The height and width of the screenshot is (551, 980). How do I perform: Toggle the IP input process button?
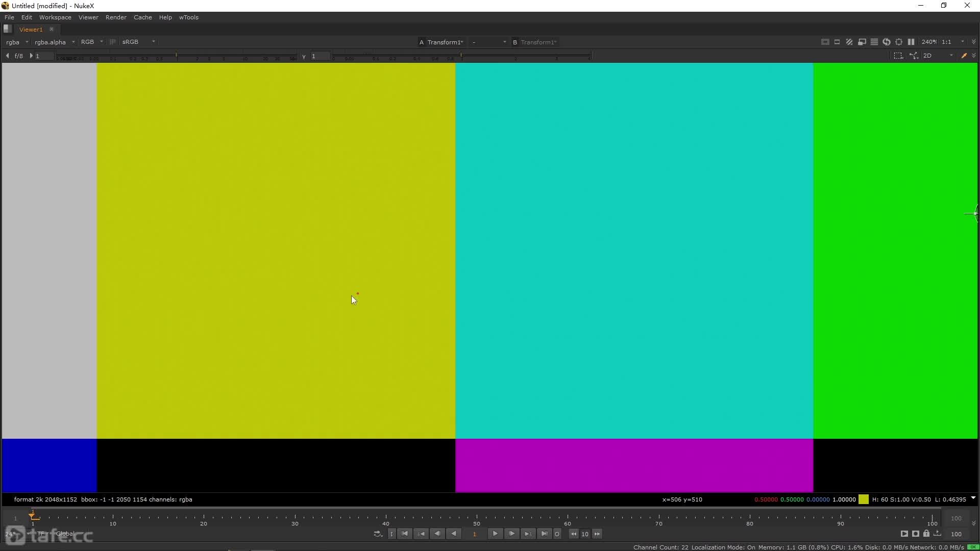coord(113,42)
